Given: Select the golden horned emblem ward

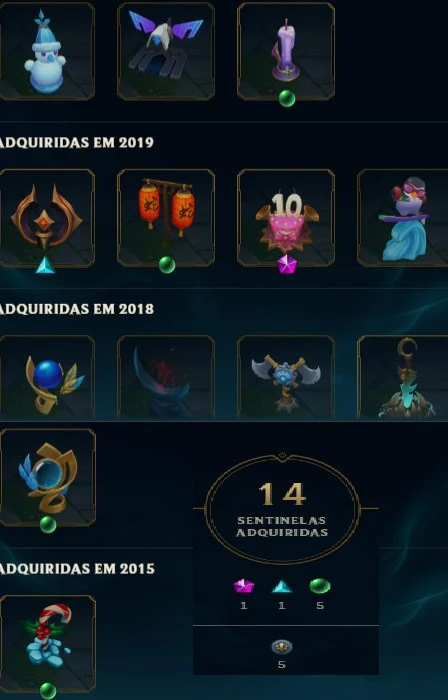Looking at the screenshot, I should tap(46, 218).
